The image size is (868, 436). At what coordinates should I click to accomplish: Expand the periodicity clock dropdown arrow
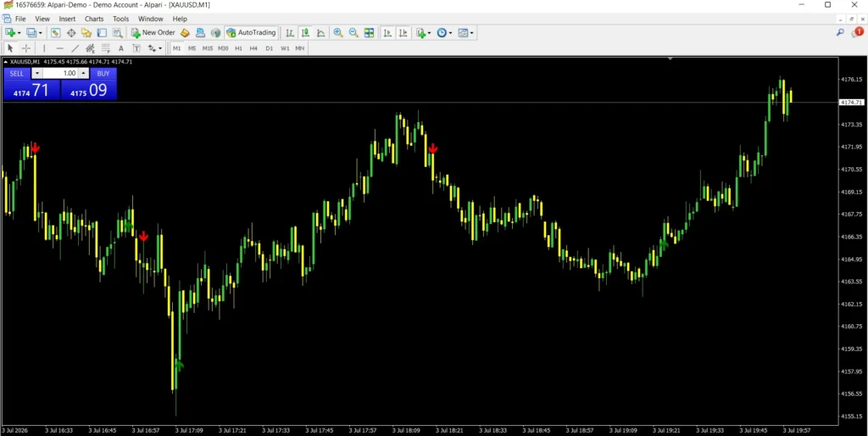[x=451, y=33]
